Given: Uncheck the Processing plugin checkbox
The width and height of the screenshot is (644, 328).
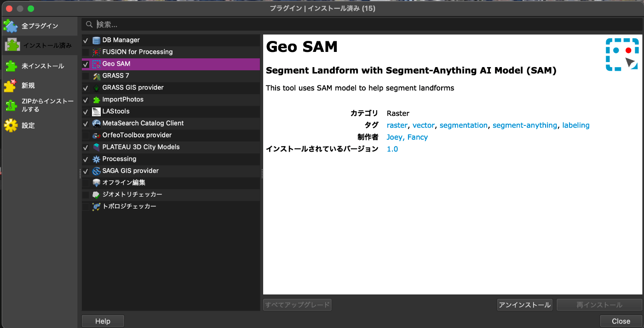Looking at the screenshot, I should 86,159.
